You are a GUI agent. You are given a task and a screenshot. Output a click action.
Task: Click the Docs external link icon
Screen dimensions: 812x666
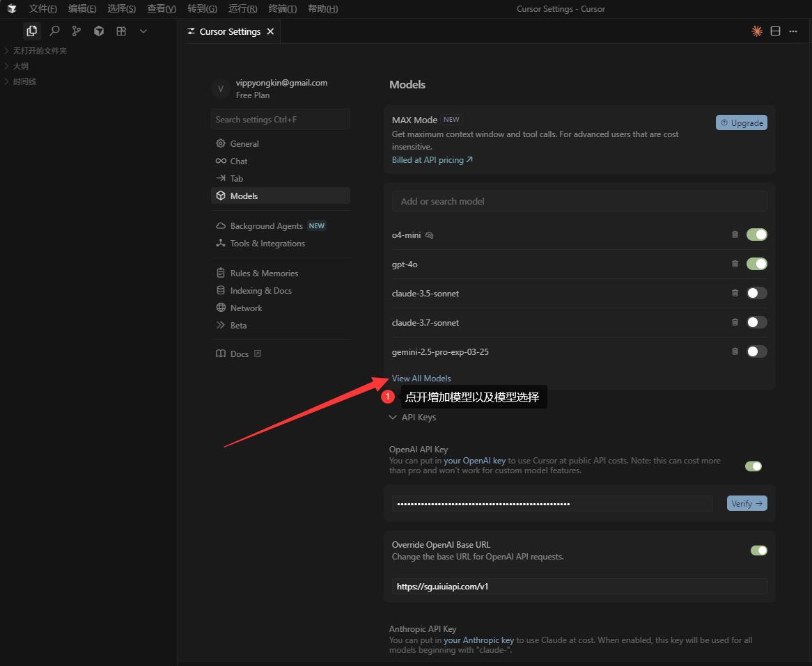click(258, 354)
